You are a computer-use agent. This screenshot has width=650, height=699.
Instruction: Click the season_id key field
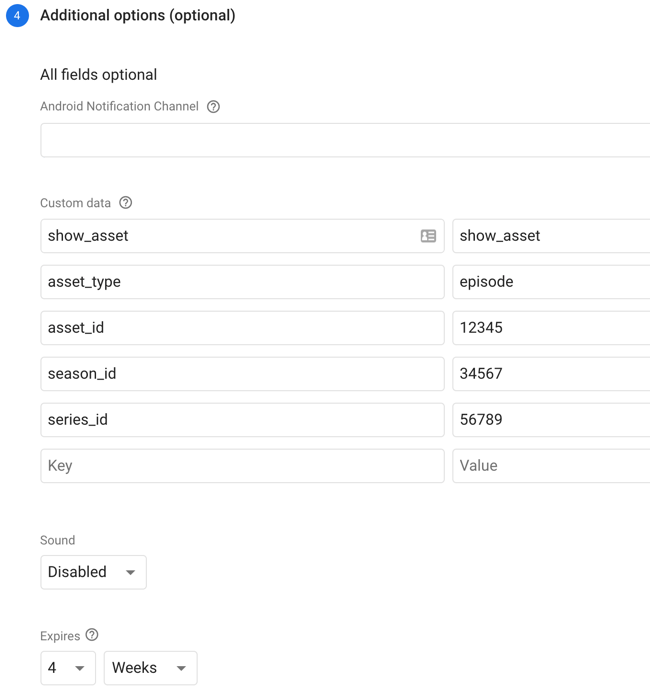coord(242,374)
